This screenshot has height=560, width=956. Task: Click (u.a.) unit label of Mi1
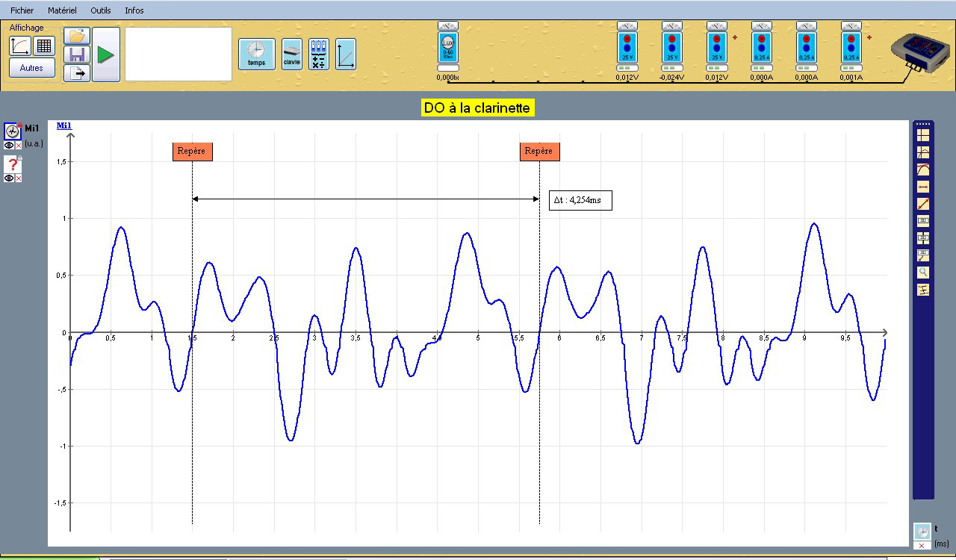[x=34, y=143]
